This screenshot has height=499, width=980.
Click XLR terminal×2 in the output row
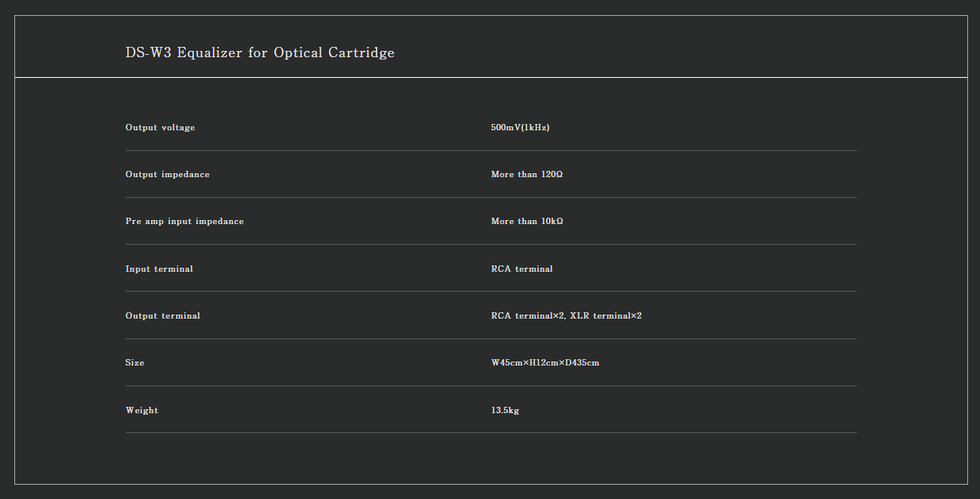[x=606, y=316]
